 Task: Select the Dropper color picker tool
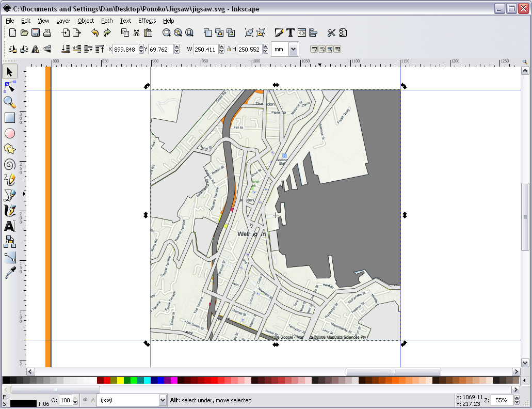[x=9, y=273]
